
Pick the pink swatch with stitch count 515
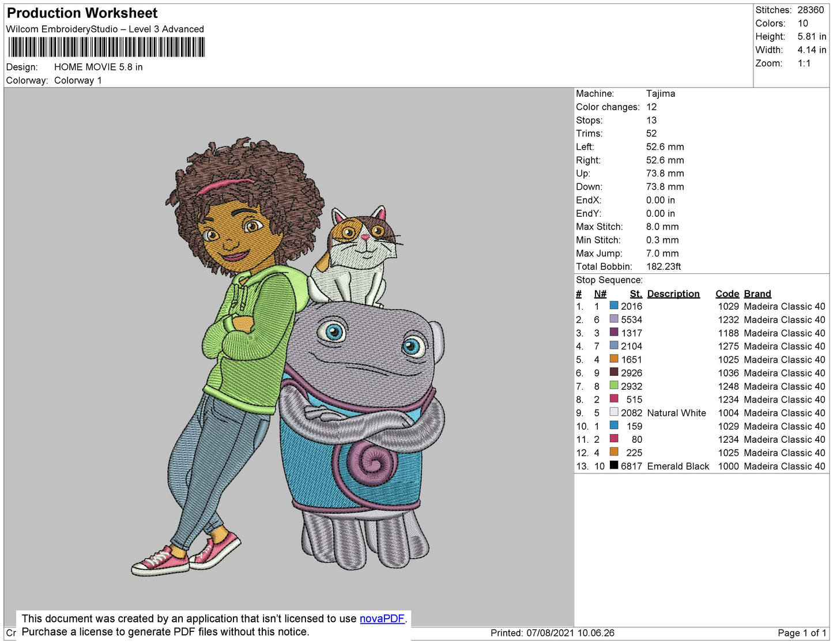[x=614, y=399]
